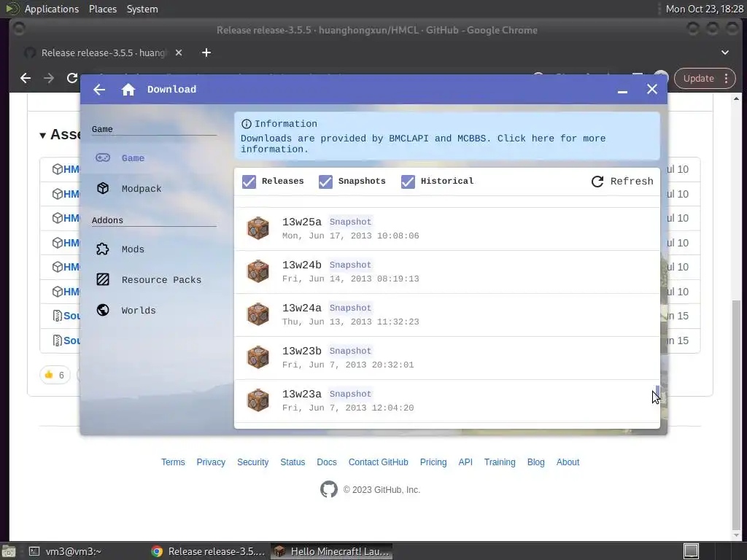Open the Privacy footer link
This screenshot has height=560, width=747.
(211, 462)
